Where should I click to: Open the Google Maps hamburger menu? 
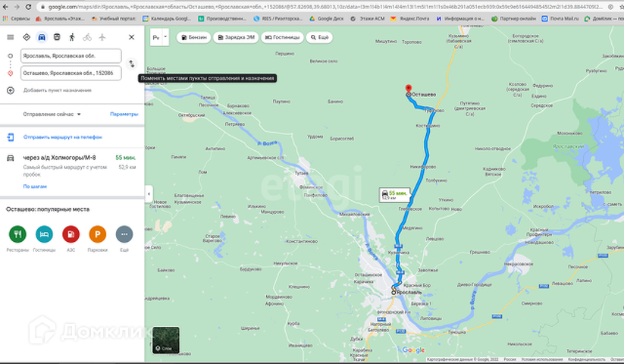[11, 37]
